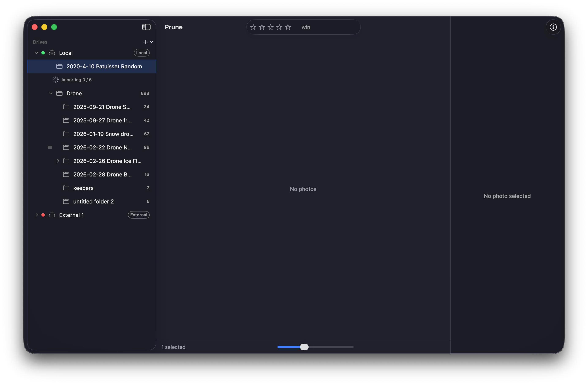Viewport: 588px width, 385px height.
Task: Set rating to four stars
Action: click(x=279, y=27)
